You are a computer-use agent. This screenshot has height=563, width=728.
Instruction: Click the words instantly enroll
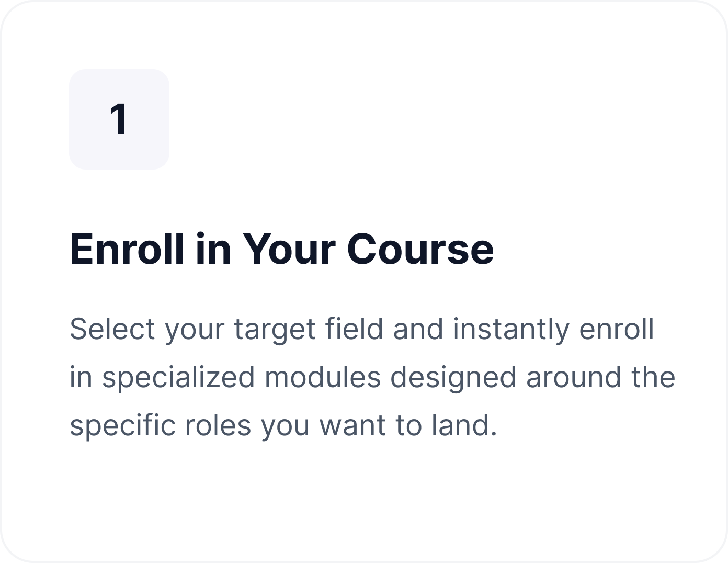point(553,330)
